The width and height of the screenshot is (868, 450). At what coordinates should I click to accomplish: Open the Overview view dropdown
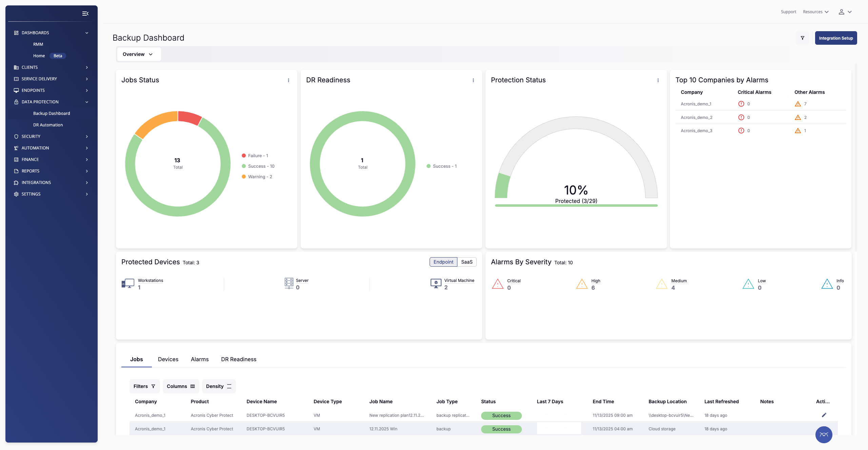[x=139, y=54]
